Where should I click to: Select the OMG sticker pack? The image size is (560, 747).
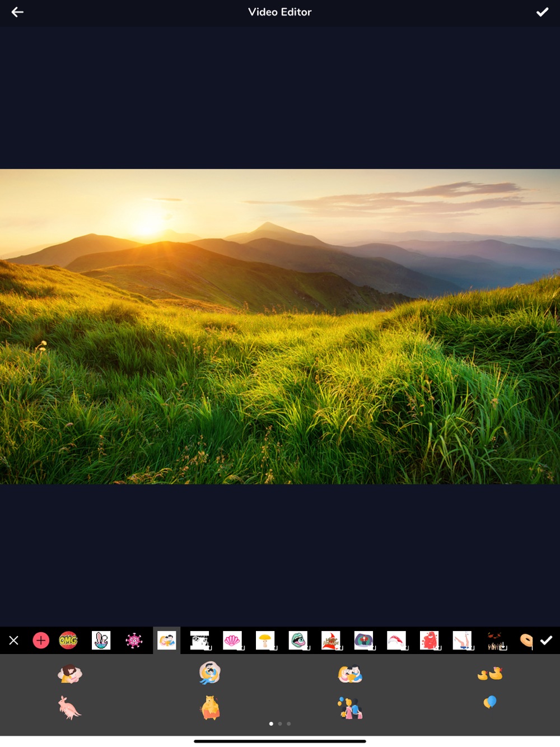[68, 640]
